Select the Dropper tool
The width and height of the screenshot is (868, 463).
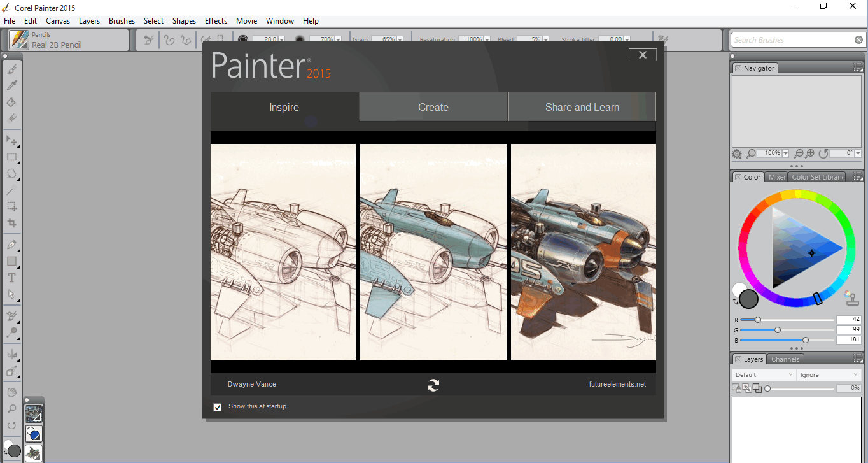pyautogui.click(x=11, y=85)
